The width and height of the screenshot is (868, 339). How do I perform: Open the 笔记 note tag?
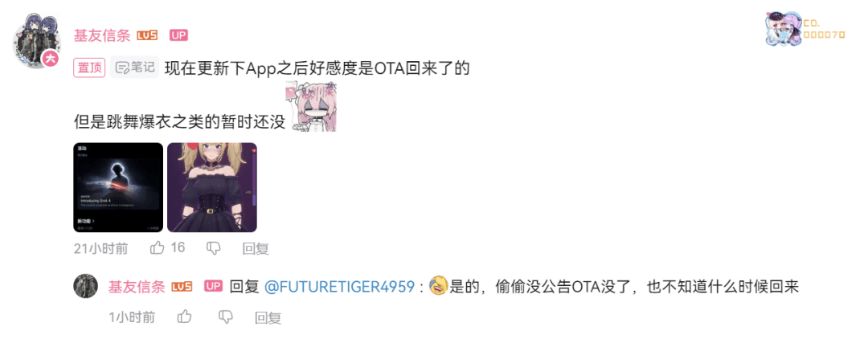click(134, 67)
